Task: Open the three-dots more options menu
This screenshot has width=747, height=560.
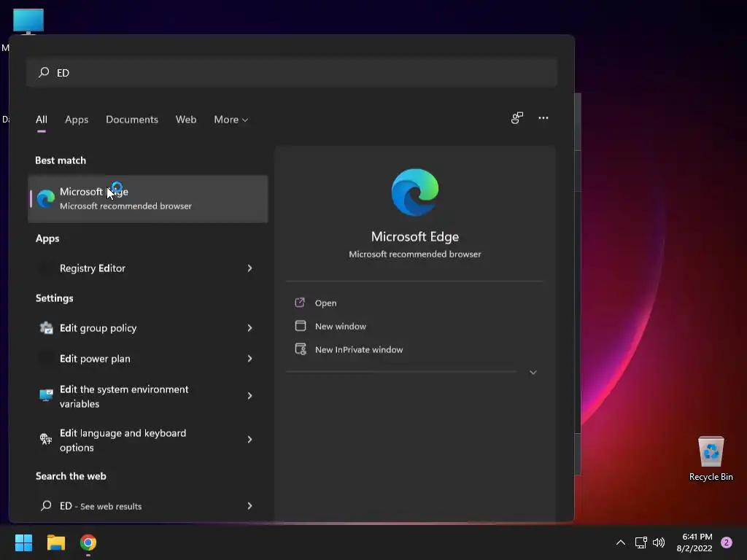Action: [x=543, y=118]
